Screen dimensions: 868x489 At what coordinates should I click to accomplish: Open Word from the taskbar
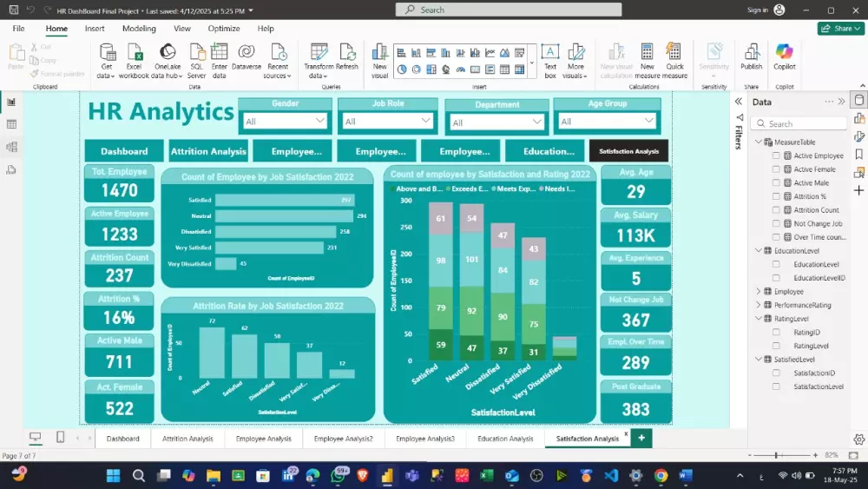[x=686, y=475]
